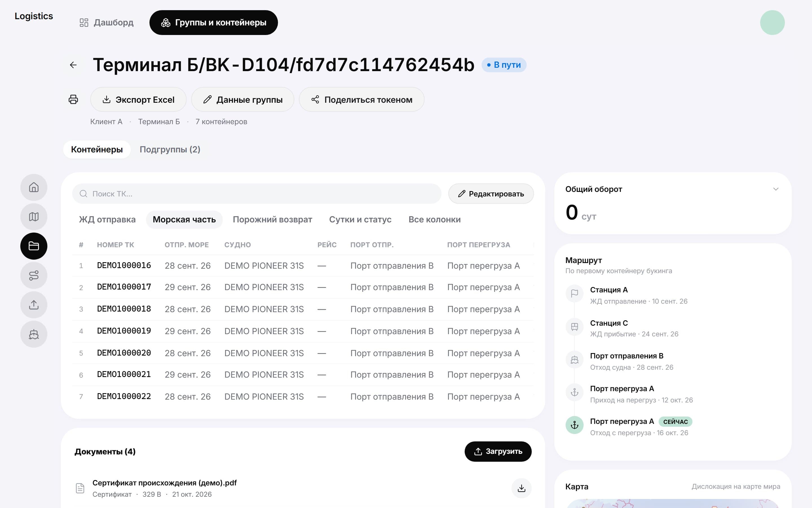Open the map icon in left sidebar

coord(34,217)
